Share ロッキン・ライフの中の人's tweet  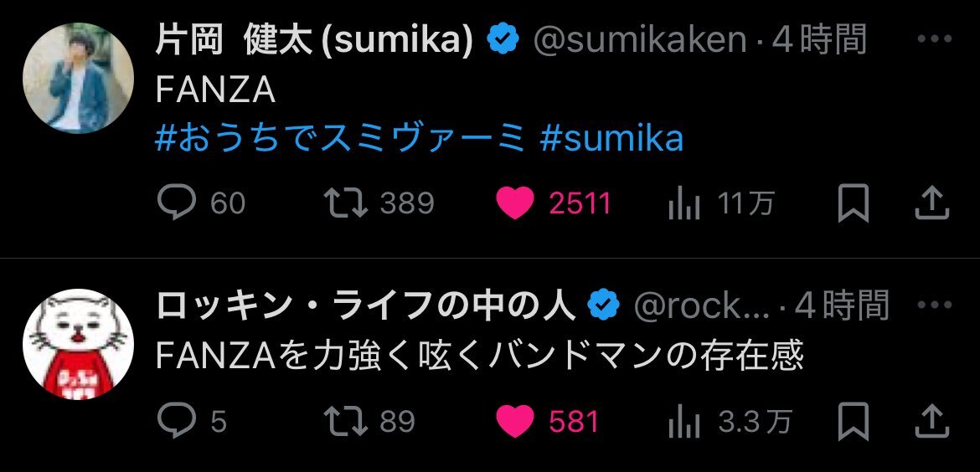click(934, 421)
